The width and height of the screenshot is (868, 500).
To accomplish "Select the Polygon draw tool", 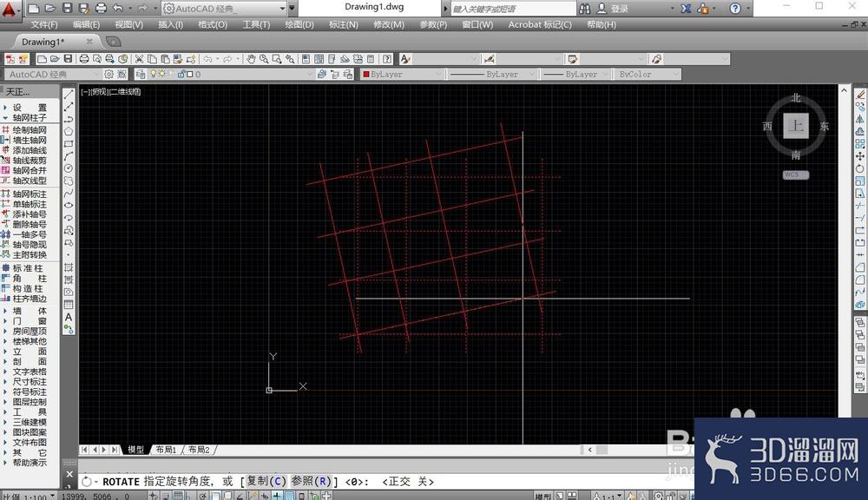I will click(x=69, y=131).
